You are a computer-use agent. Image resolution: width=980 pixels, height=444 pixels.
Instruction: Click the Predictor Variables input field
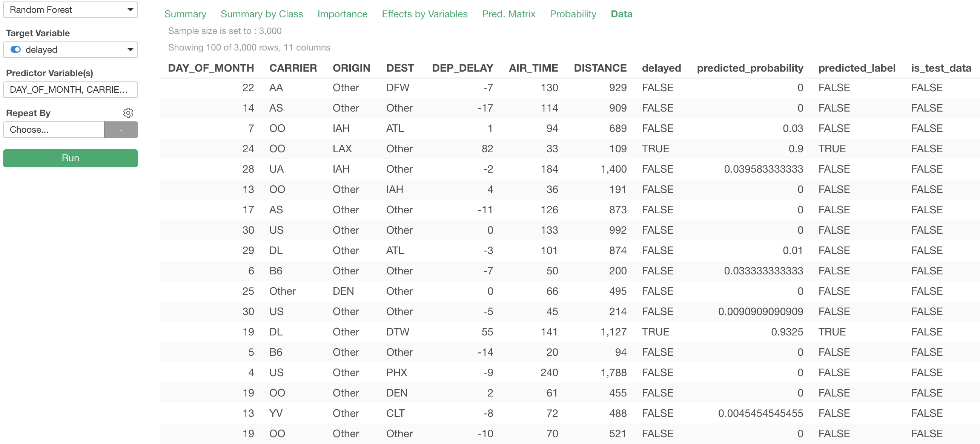tap(71, 90)
